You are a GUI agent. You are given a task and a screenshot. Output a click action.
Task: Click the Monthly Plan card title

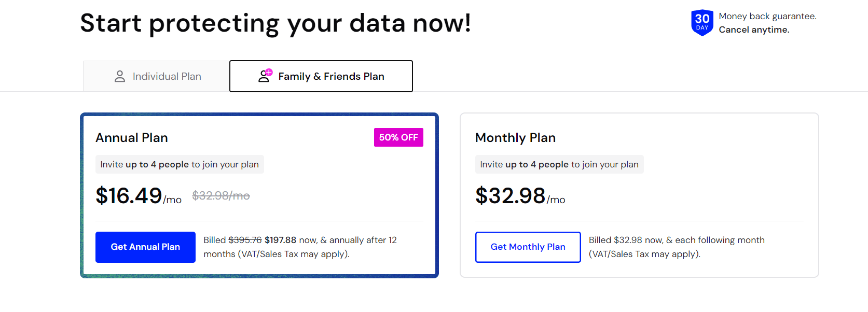(515, 137)
